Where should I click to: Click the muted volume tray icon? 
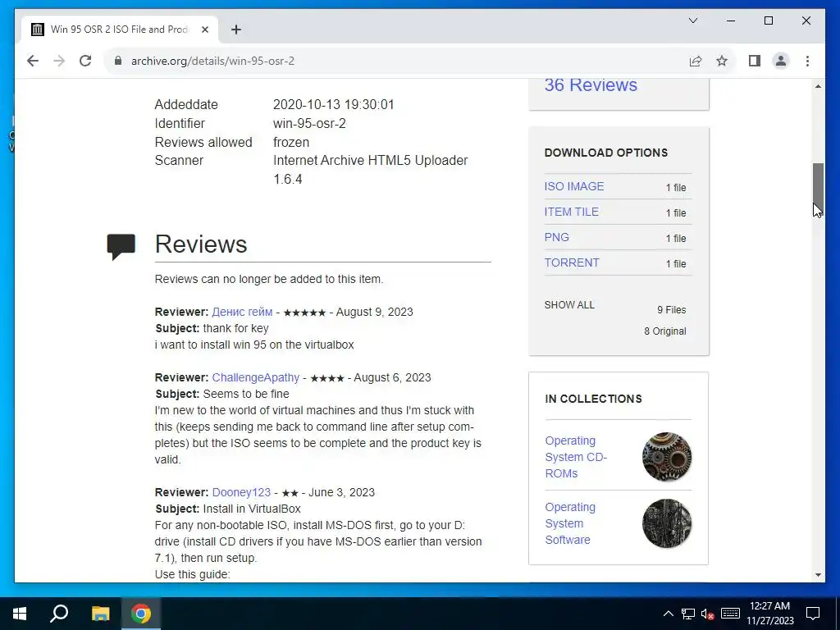[708, 614]
